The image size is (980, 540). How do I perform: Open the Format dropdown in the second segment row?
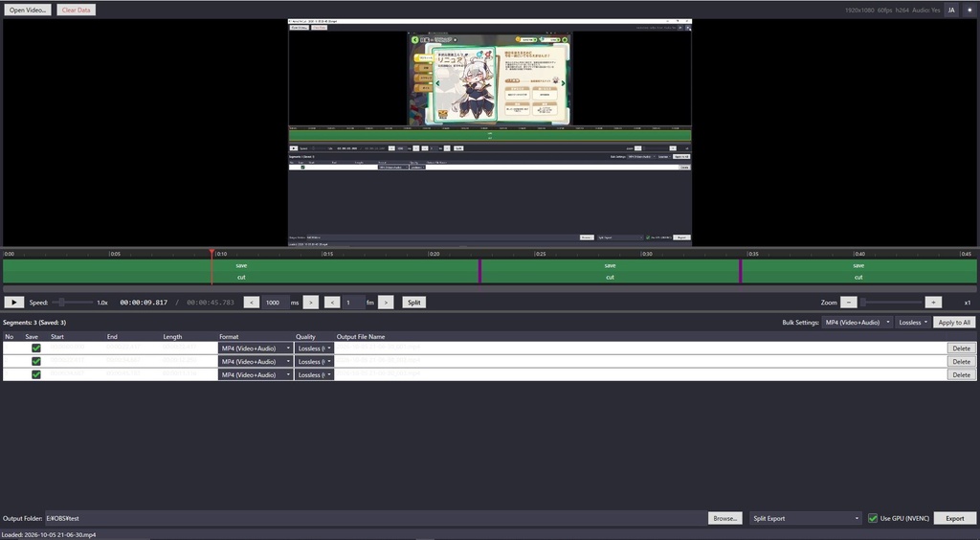point(256,362)
